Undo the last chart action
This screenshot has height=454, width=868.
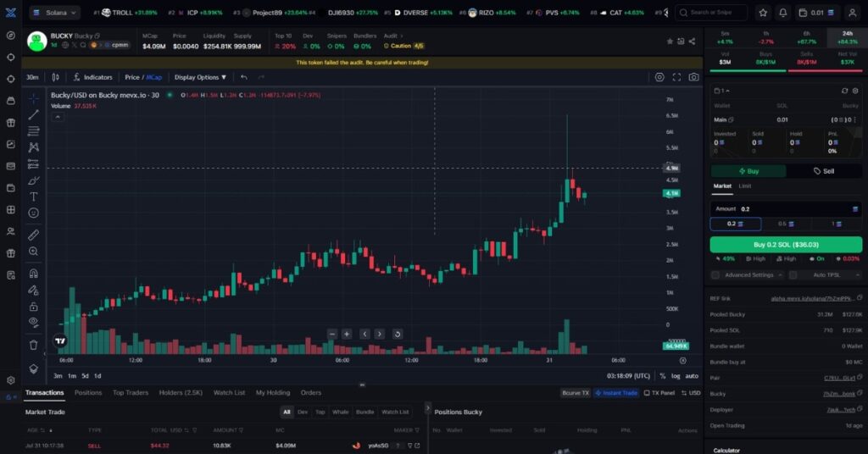click(244, 77)
